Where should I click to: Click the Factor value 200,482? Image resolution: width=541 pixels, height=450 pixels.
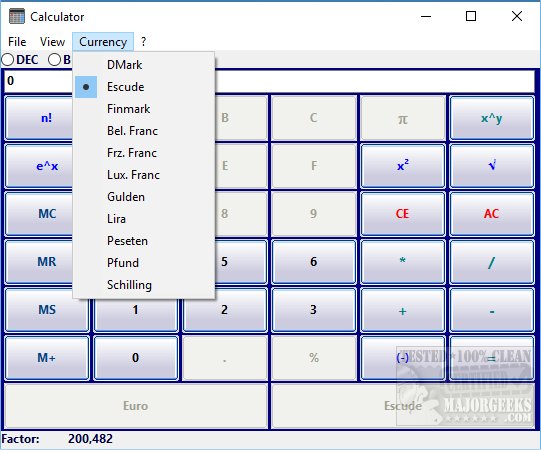click(x=90, y=439)
